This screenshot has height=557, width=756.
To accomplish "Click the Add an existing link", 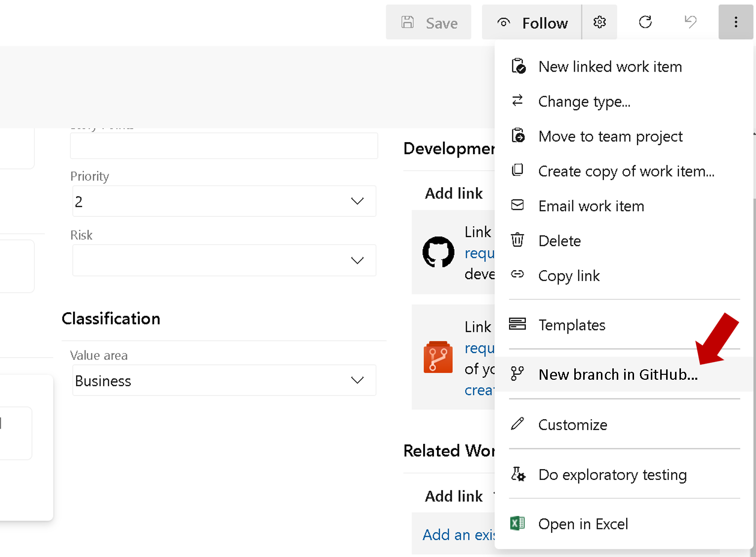I will click(460, 534).
